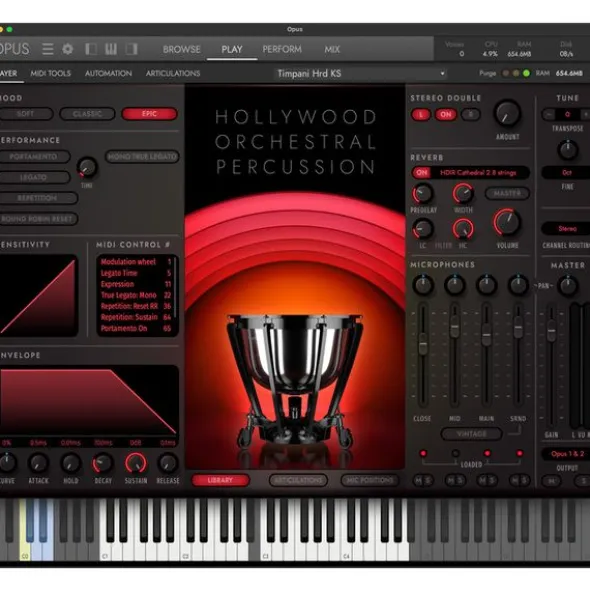Open the top ARTICULATIONS sub-tab
The image size is (590, 591).
pyautogui.click(x=173, y=73)
